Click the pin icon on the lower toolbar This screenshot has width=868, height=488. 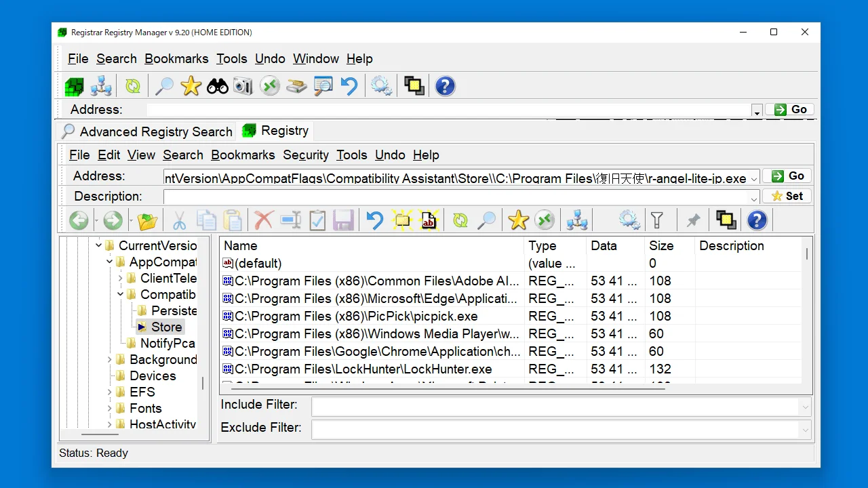(x=693, y=220)
